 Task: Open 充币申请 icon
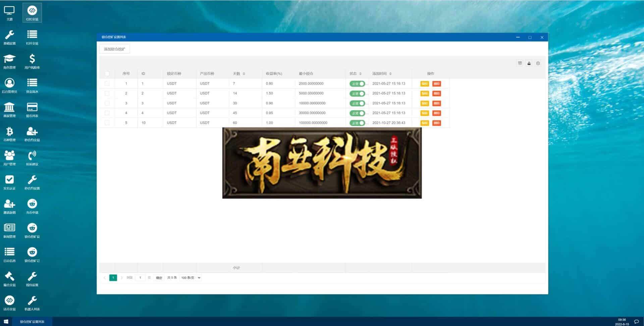[32, 206]
